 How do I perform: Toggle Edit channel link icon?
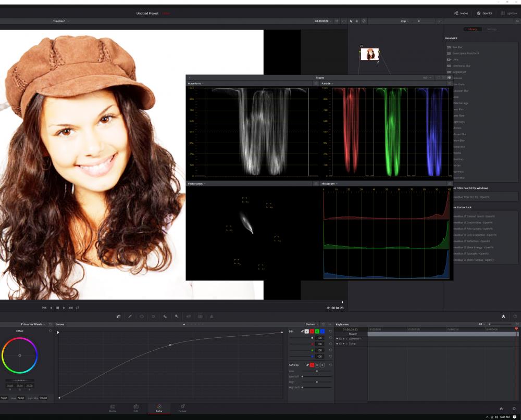pos(302,332)
